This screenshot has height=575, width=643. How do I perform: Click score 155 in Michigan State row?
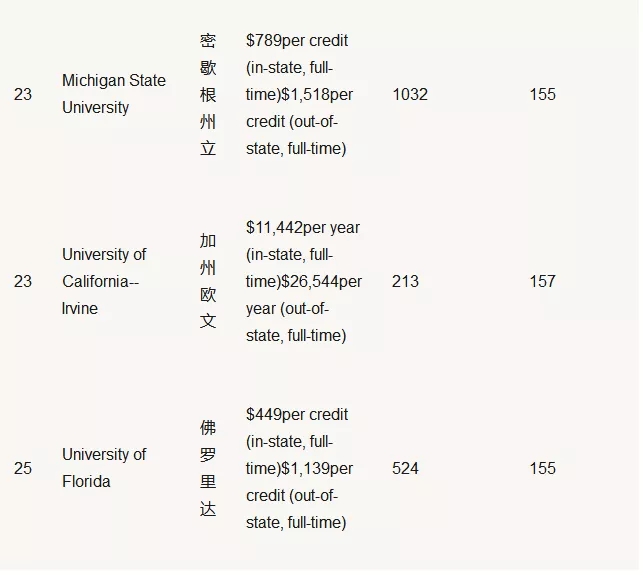[543, 94]
